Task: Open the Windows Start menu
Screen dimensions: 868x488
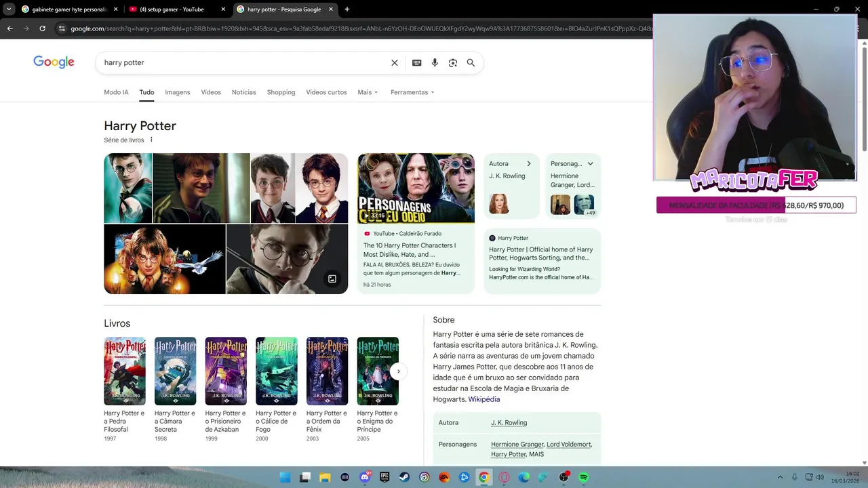Action: 285,477
